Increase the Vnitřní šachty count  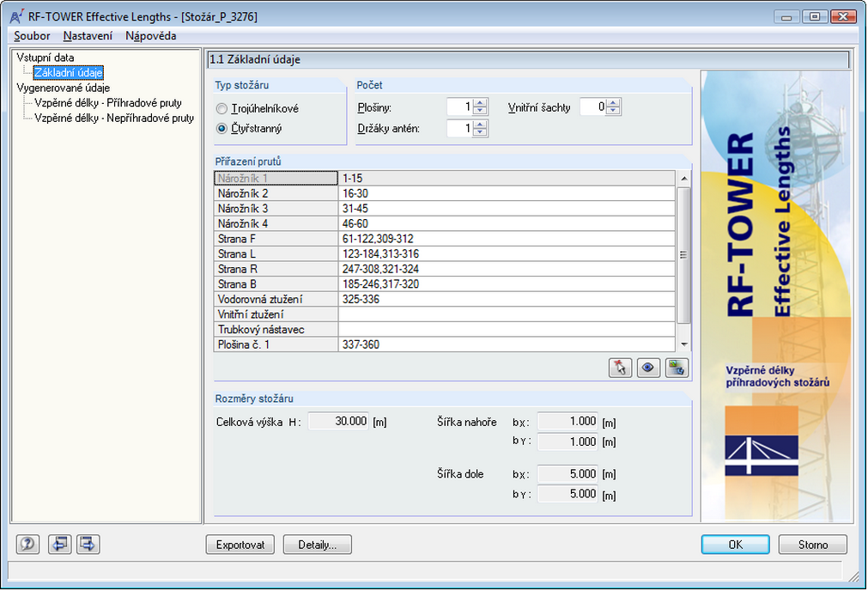613,102
